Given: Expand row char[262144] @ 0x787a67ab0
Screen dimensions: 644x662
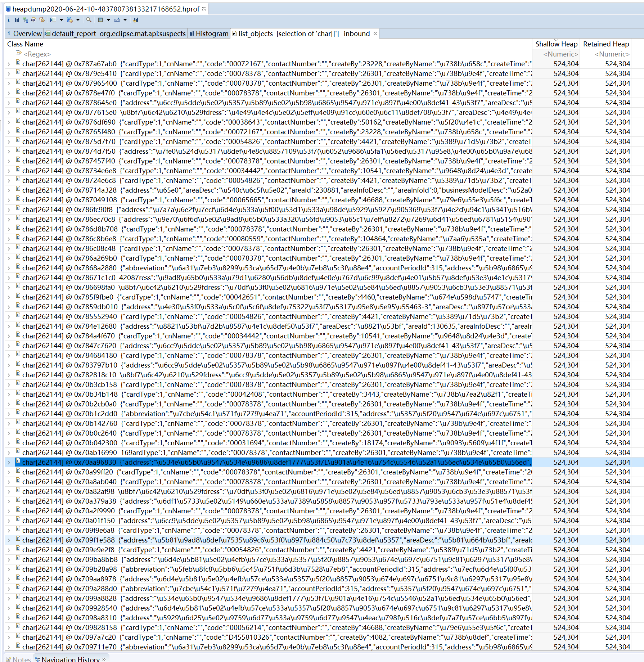Looking at the screenshot, I should 9,64.
